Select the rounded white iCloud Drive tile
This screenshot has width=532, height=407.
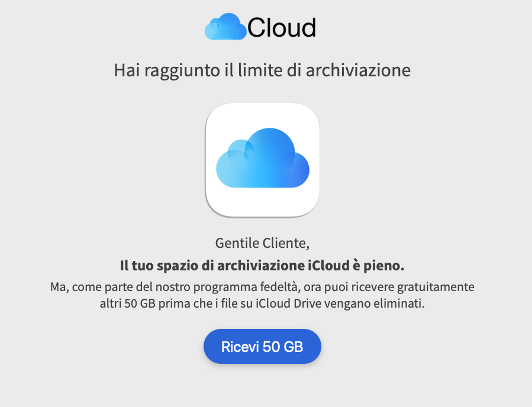(263, 160)
